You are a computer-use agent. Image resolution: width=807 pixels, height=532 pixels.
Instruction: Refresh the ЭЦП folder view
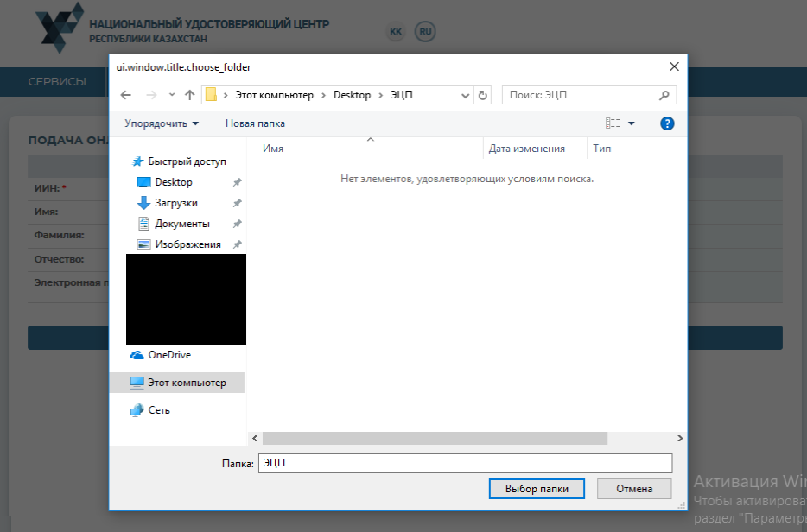483,95
